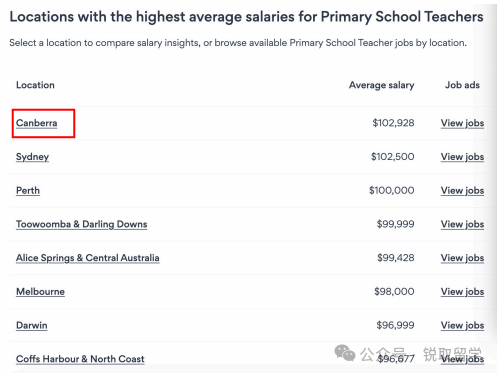Viewport: 498px width, 375px height.
Task: View jobs for Darwin
Action: point(462,325)
